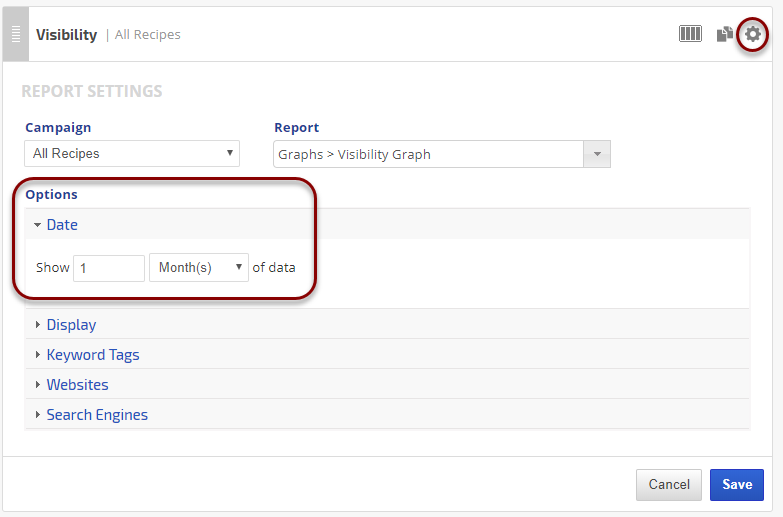The width and height of the screenshot is (783, 517).
Task: Click the Visibility widget title
Action: (x=66, y=35)
